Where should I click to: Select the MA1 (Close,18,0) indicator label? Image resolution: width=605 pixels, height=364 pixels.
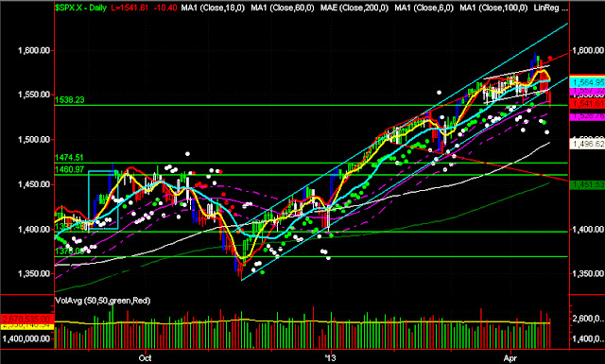pyautogui.click(x=213, y=8)
